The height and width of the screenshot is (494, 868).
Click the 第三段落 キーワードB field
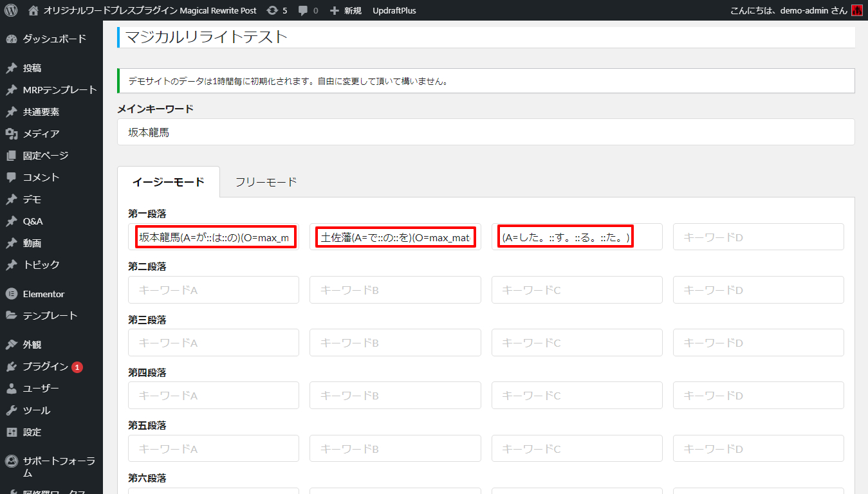point(395,343)
